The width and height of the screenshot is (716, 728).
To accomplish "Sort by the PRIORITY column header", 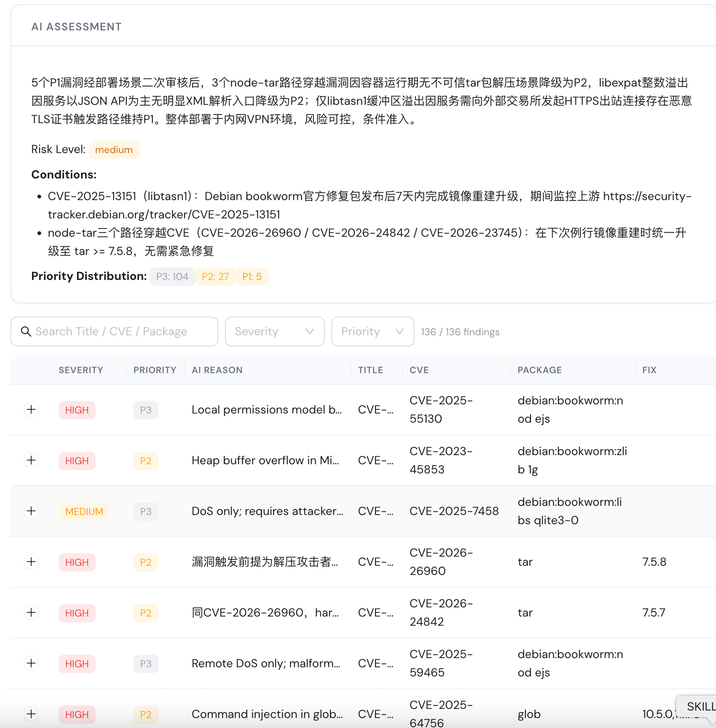I will 155,370.
